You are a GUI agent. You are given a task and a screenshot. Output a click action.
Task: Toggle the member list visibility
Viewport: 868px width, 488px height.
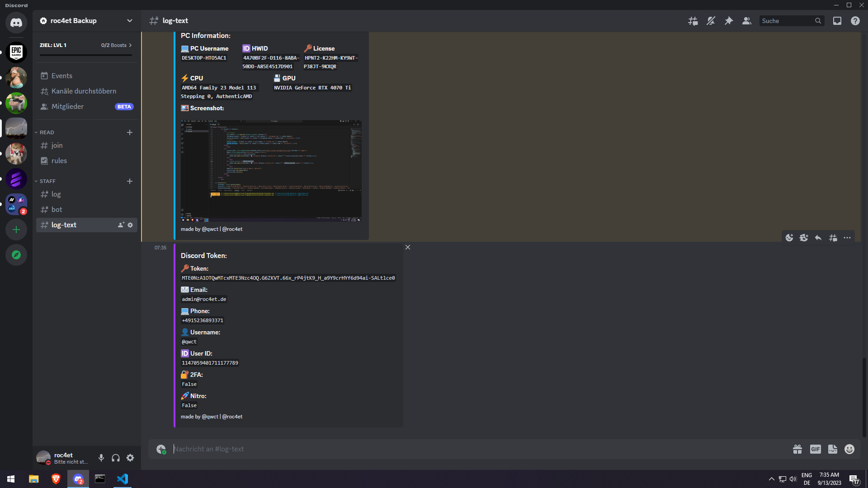tap(747, 21)
